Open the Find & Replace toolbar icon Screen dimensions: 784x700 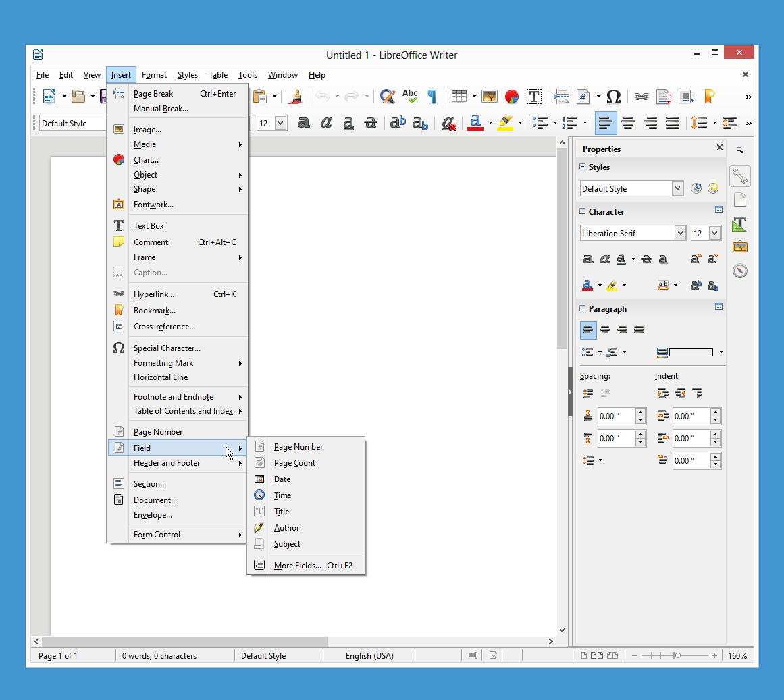(388, 97)
